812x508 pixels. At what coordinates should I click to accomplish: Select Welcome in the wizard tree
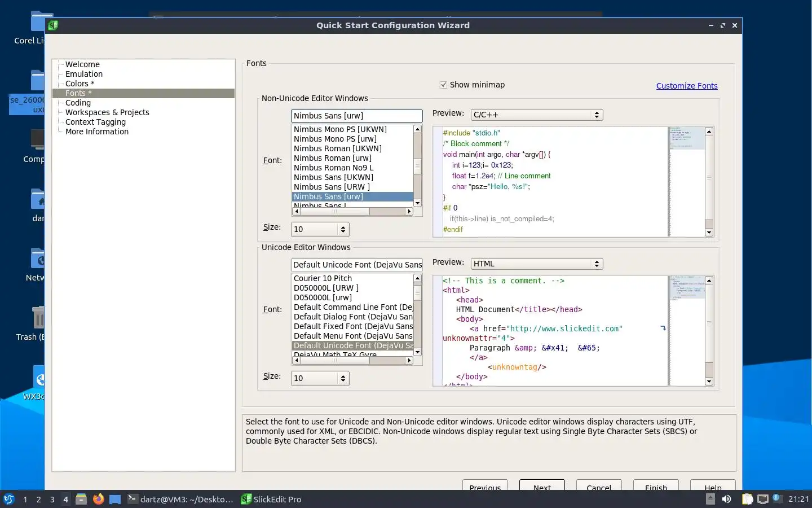click(82, 64)
